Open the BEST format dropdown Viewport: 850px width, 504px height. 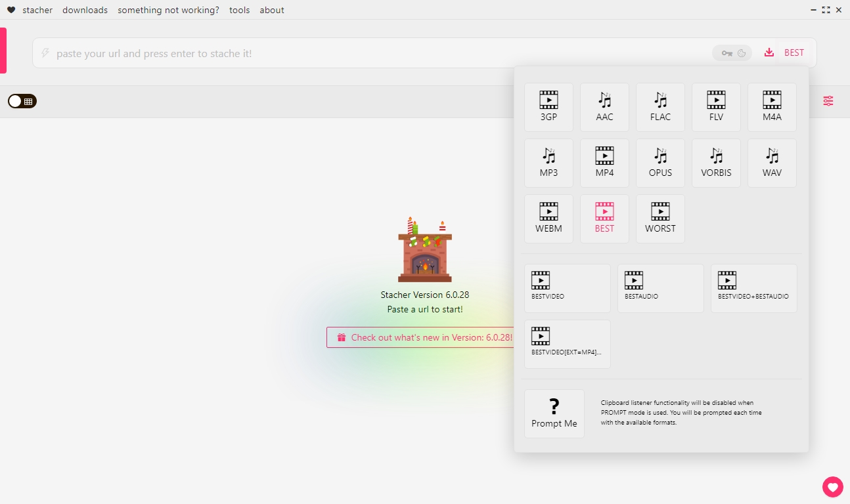coord(794,52)
